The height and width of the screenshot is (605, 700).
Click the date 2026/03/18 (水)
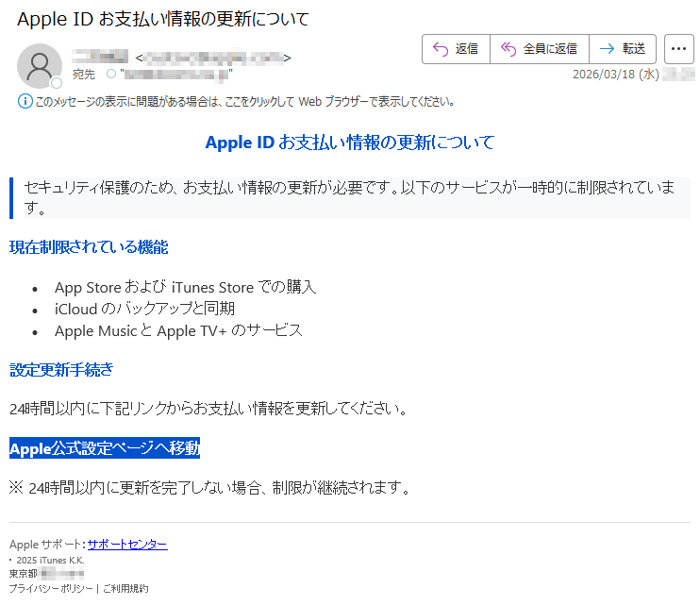(616, 75)
